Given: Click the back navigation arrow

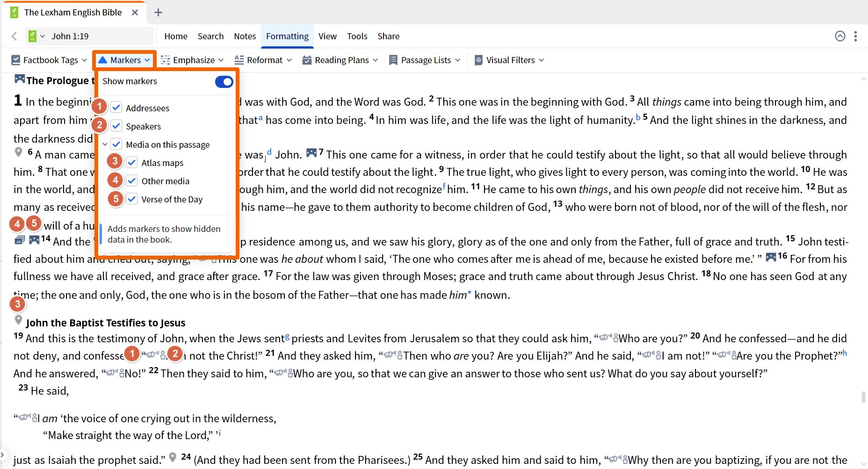Looking at the screenshot, I should (14, 36).
